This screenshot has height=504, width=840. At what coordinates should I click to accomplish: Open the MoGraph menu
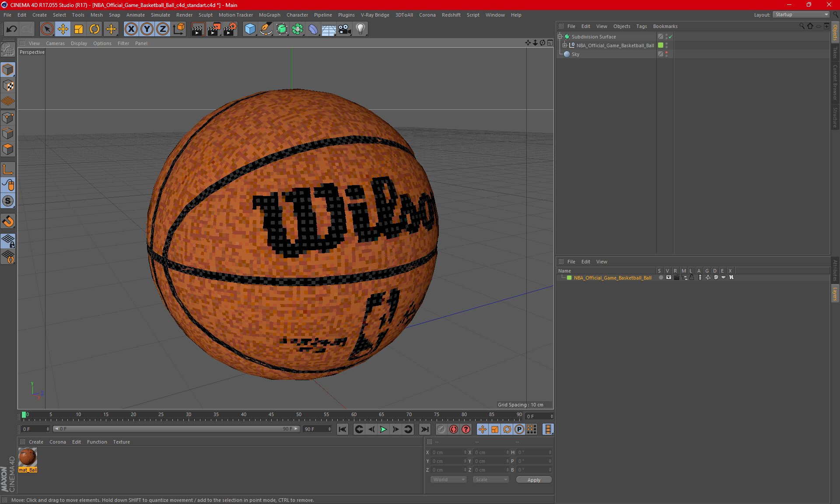tap(269, 15)
